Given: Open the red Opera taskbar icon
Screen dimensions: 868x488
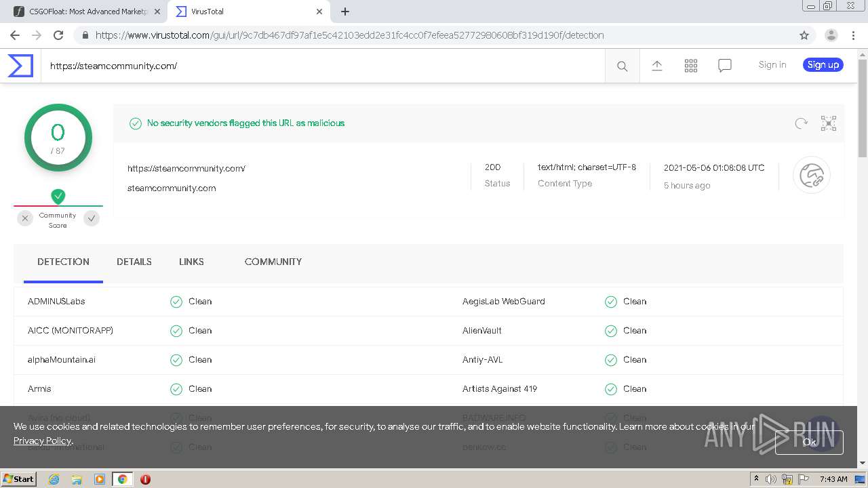Looking at the screenshot, I should point(145,479).
